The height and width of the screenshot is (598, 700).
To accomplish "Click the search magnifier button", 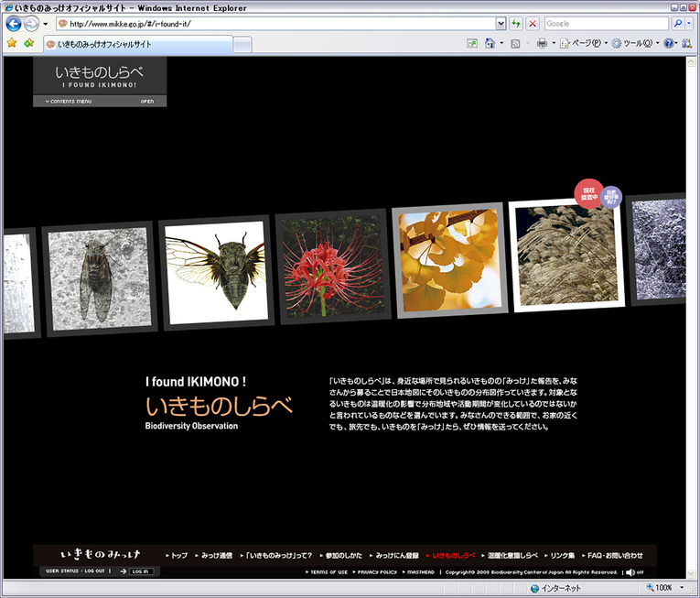I will point(678,23).
